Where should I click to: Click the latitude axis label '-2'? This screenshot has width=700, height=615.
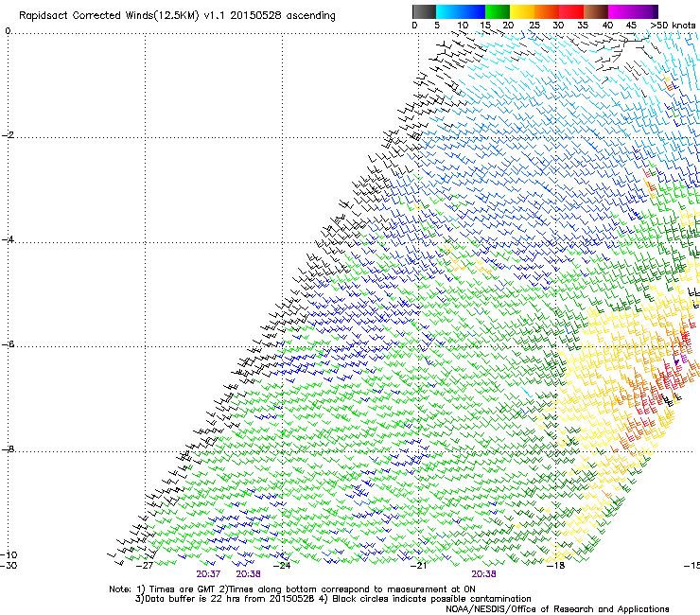click(8, 135)
